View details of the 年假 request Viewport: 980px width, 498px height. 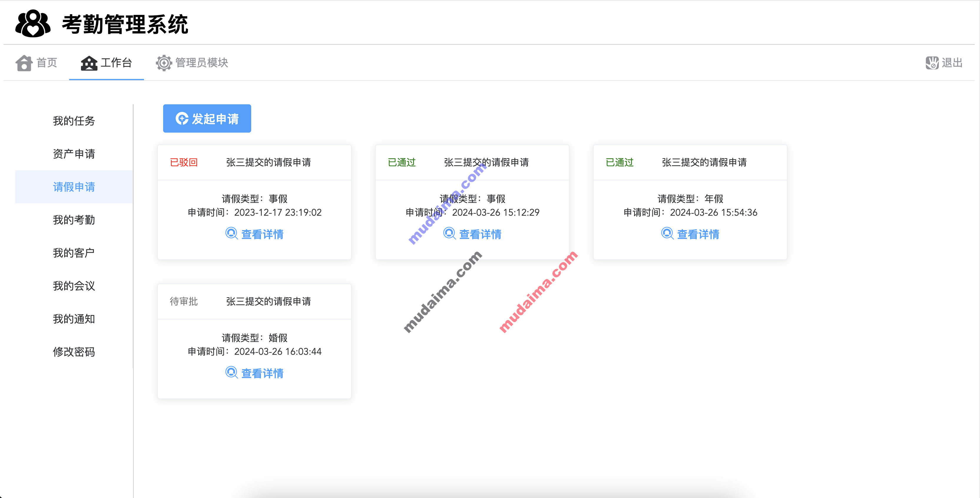click(x=691, y=234)
